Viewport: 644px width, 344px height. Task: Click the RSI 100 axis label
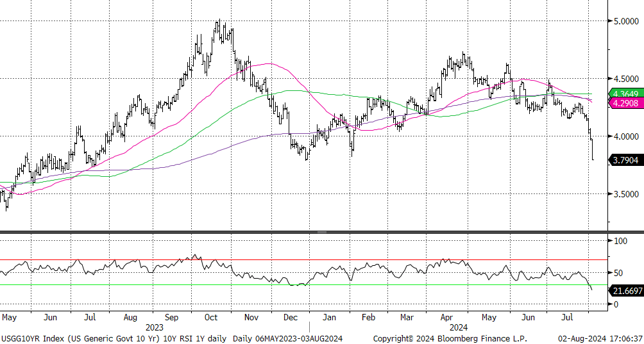(x=620, y=242)
